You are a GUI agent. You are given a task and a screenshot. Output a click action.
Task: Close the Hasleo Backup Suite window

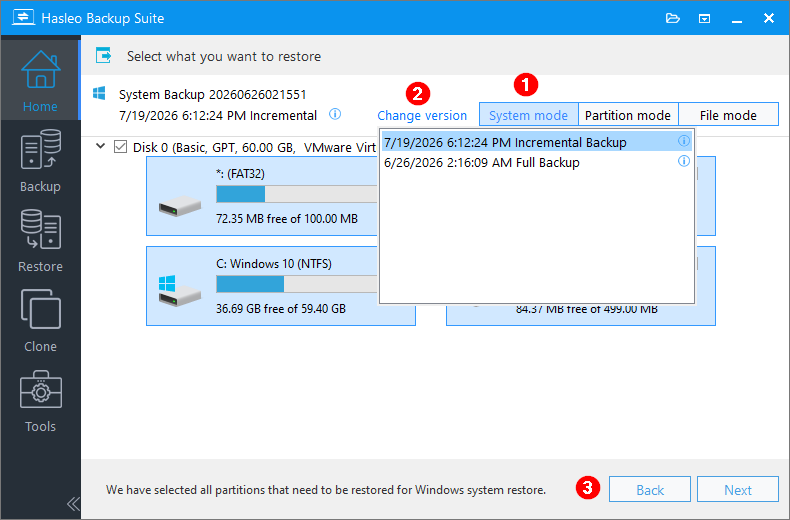[x=768, y=19]
